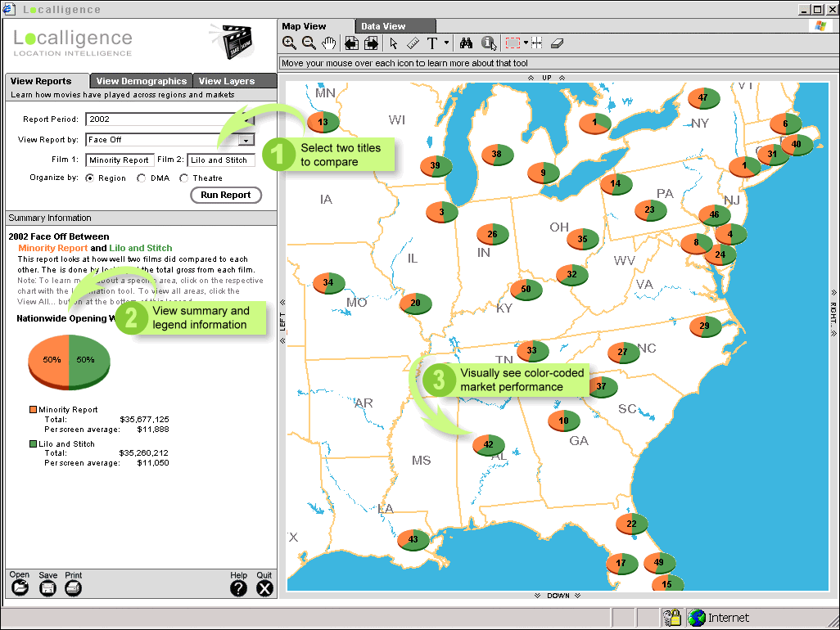Viewport: 840px width, 630px height.
Task: Click the per screen average $11,888
Action: tap(152, 430)
